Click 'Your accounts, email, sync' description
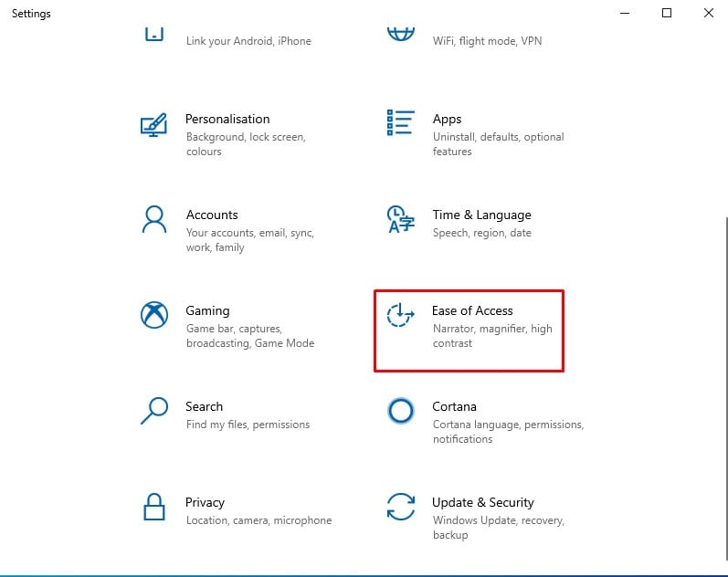This screenshot has height=577, width=728. (x=250, y=240)
